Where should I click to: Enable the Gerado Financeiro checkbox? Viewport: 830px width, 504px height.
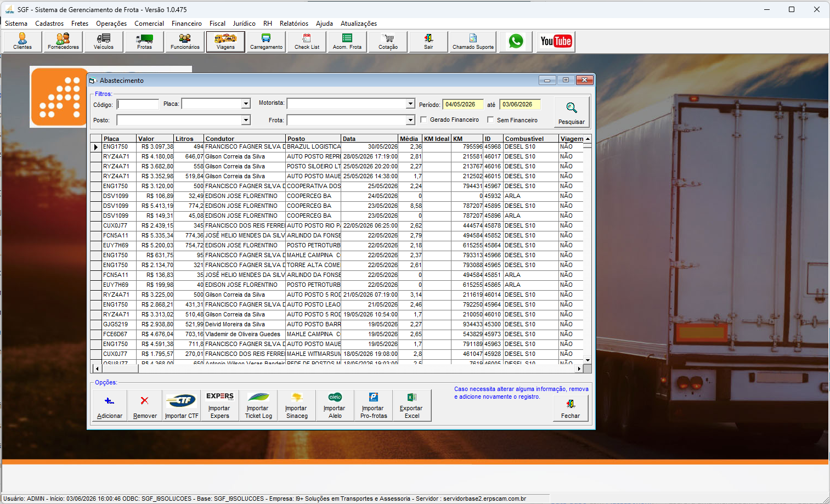(x=424, y=120)
